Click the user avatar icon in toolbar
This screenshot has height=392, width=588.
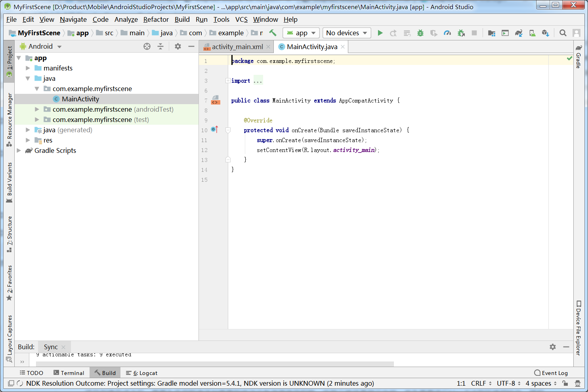click(577, 33)
